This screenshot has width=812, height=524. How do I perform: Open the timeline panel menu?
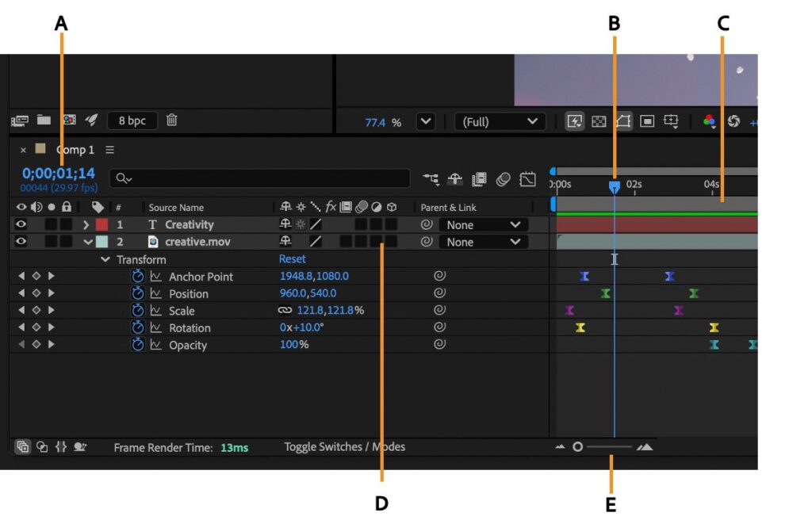coord(109,149)
